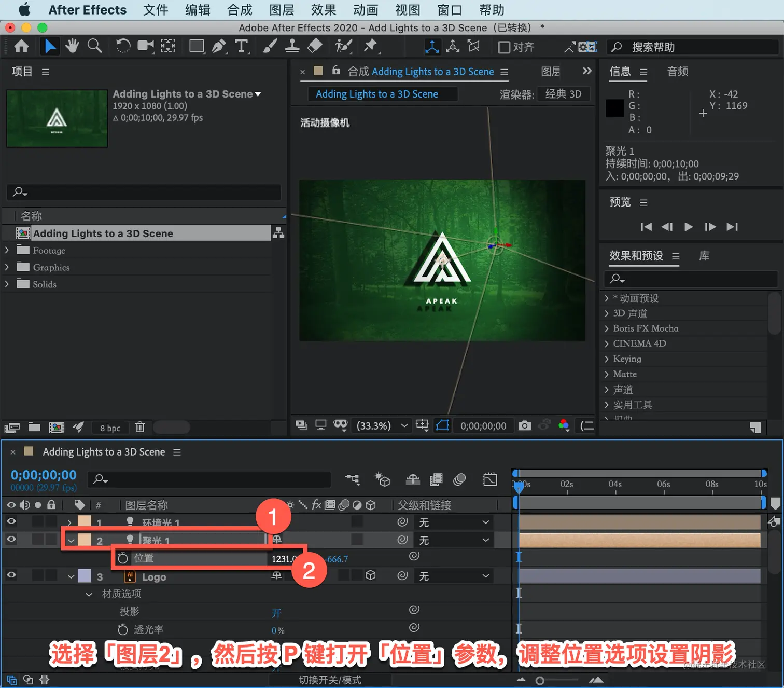Open the 33.3% magnification dropdown

(382, 425)
